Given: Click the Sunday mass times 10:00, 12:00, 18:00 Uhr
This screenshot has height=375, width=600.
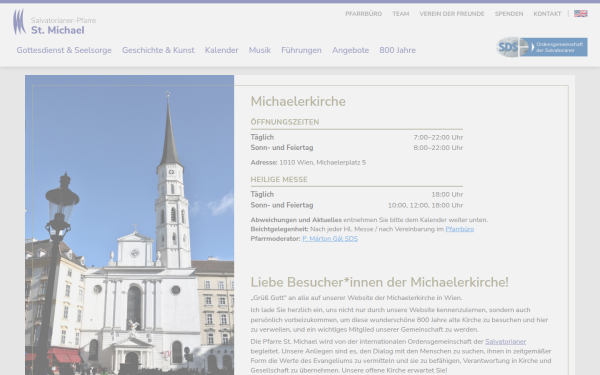Looking at the screenshot, I should click(426, 205).
